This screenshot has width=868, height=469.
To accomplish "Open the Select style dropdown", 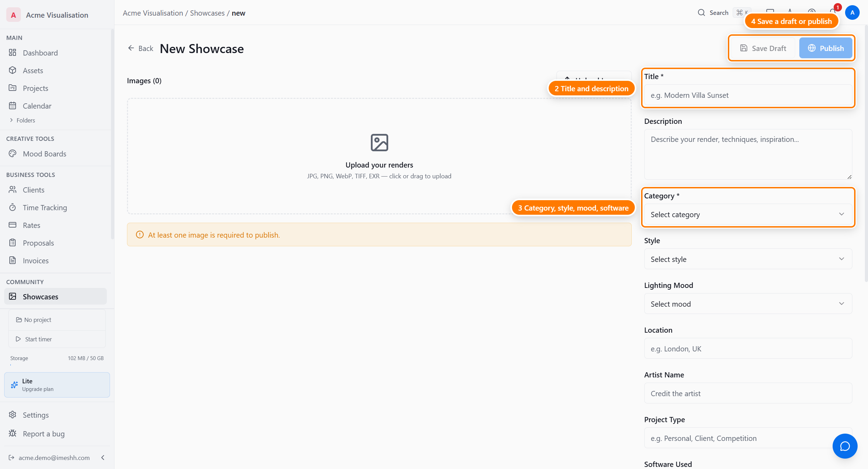I will click(748, 259).
